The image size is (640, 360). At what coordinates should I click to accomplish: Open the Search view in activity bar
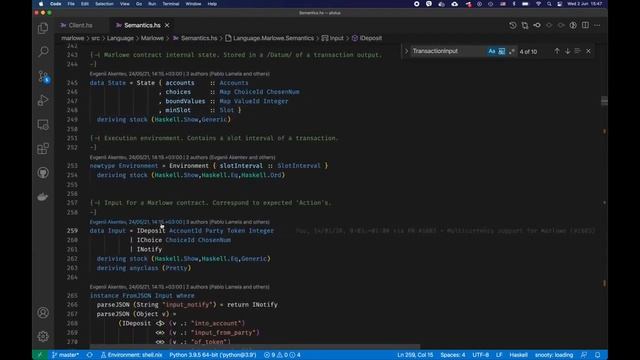click(x=43, y=51)
